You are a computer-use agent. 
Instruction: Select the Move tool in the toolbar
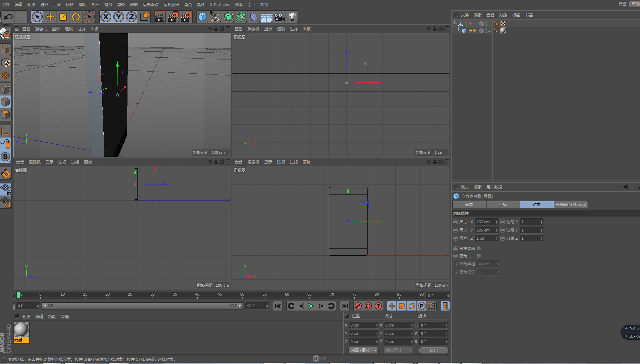point(50,17)
